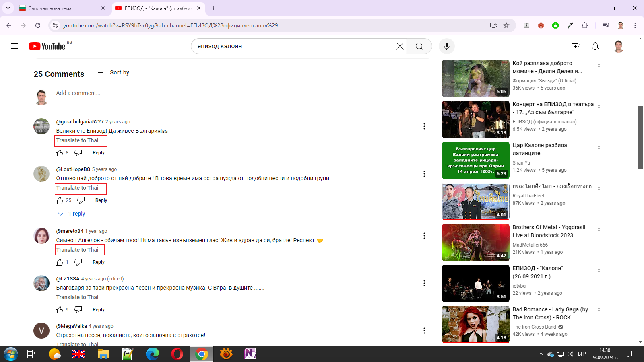
Task: Open @MegaValka channel link
Action: click(x=72, y=326)
